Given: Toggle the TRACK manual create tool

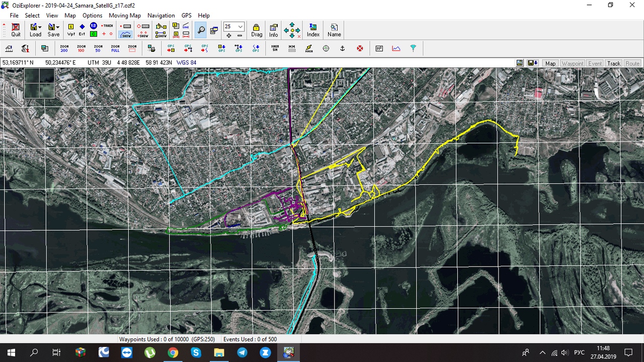Looking at the screenshot, I should 107,26.
